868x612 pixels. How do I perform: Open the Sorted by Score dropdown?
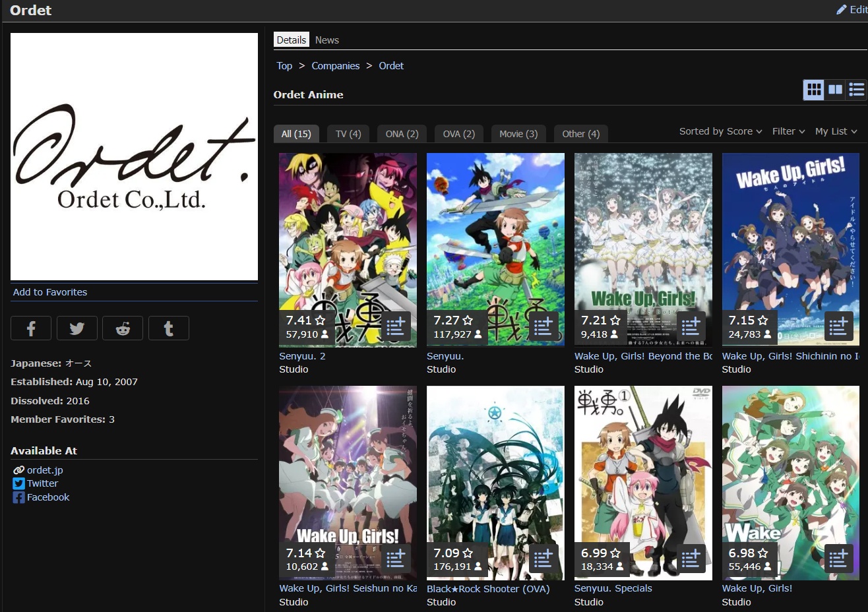[720, 131]
